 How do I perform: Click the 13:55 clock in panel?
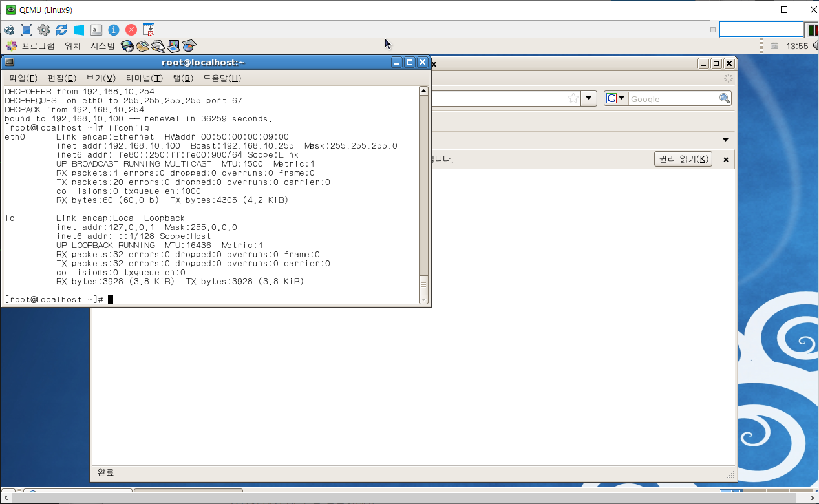tap(797, 47)
